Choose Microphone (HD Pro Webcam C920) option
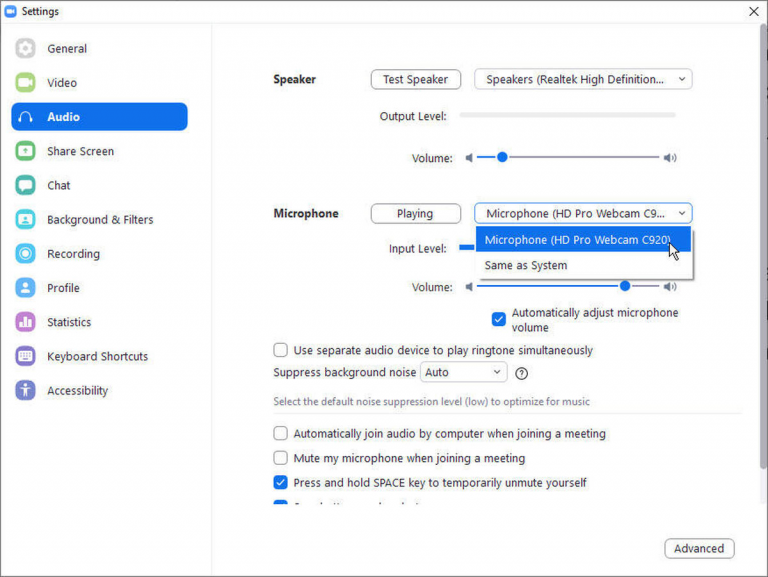The height and width of the screenshot is (577, 768). pos(583,240)
